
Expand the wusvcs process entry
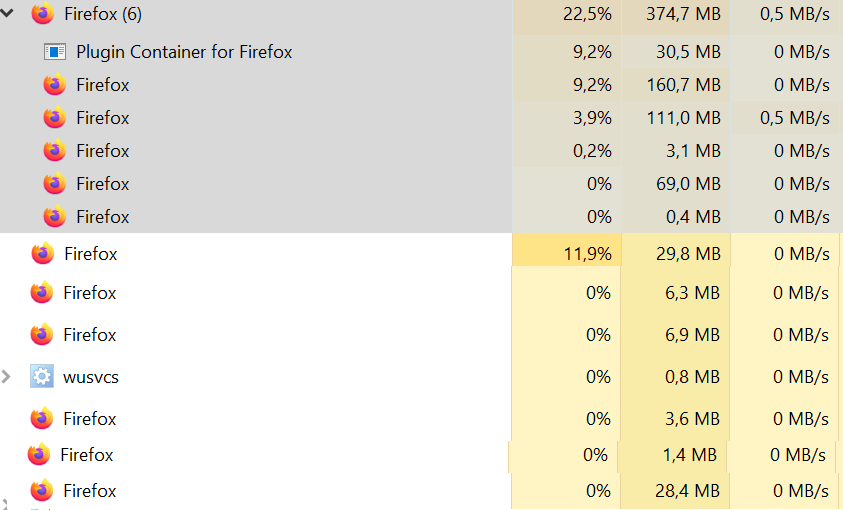pyautogui.click(x=6, y=377)
